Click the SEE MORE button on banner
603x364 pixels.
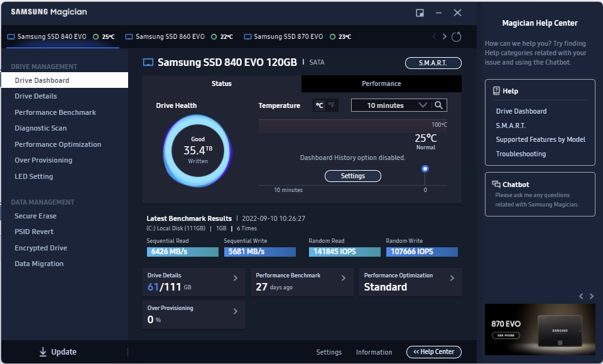[x=506, y=335]
